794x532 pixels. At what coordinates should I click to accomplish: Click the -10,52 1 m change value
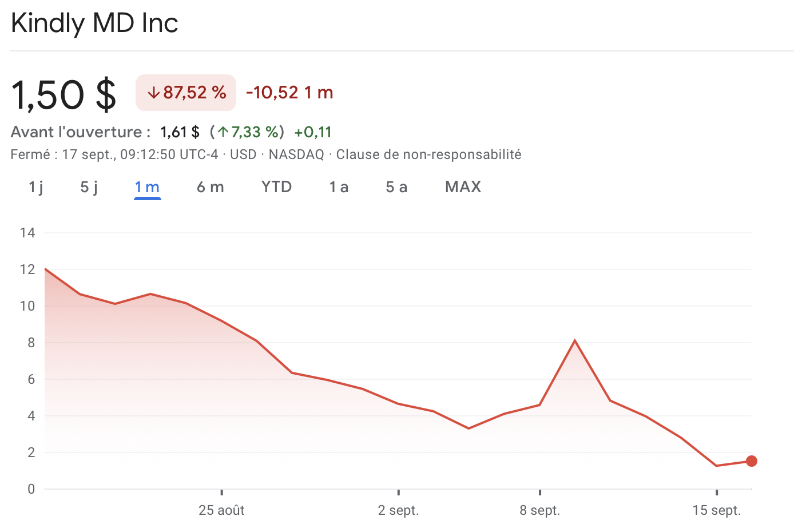pos(288,92)
